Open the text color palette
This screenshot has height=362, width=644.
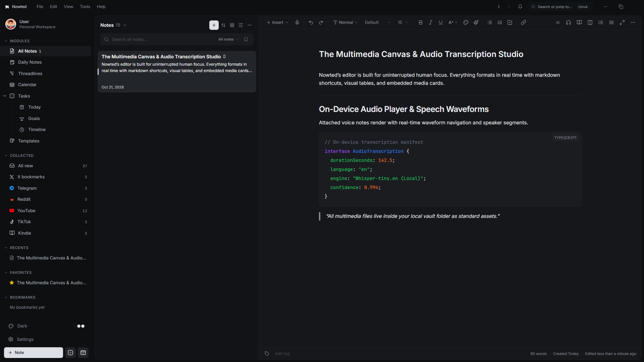[x=466, y=22]
